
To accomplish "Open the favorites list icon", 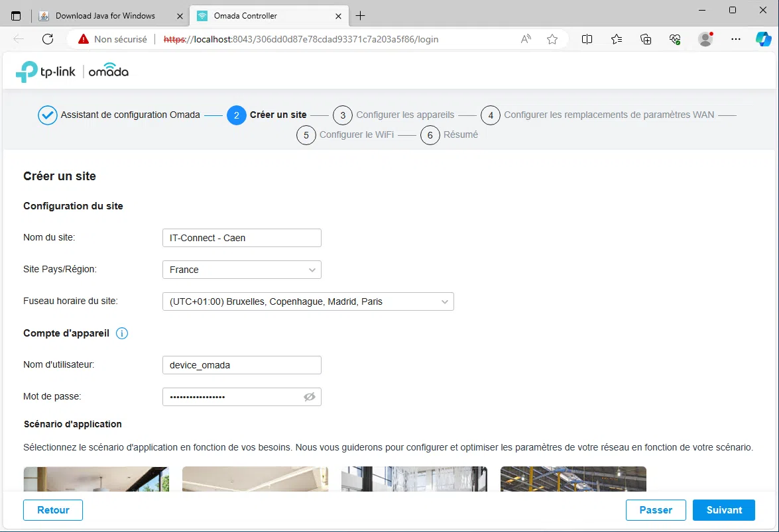I will click(617, 39).
